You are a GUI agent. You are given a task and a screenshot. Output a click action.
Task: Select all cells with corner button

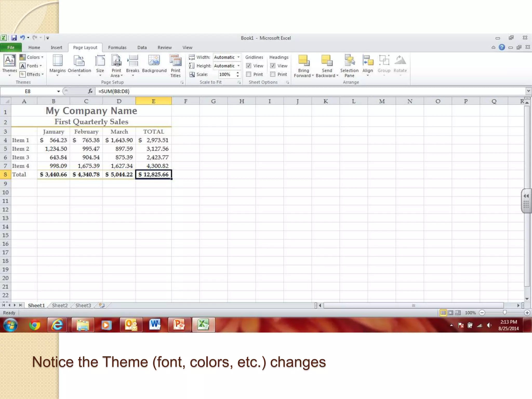(x=5, y=101)
